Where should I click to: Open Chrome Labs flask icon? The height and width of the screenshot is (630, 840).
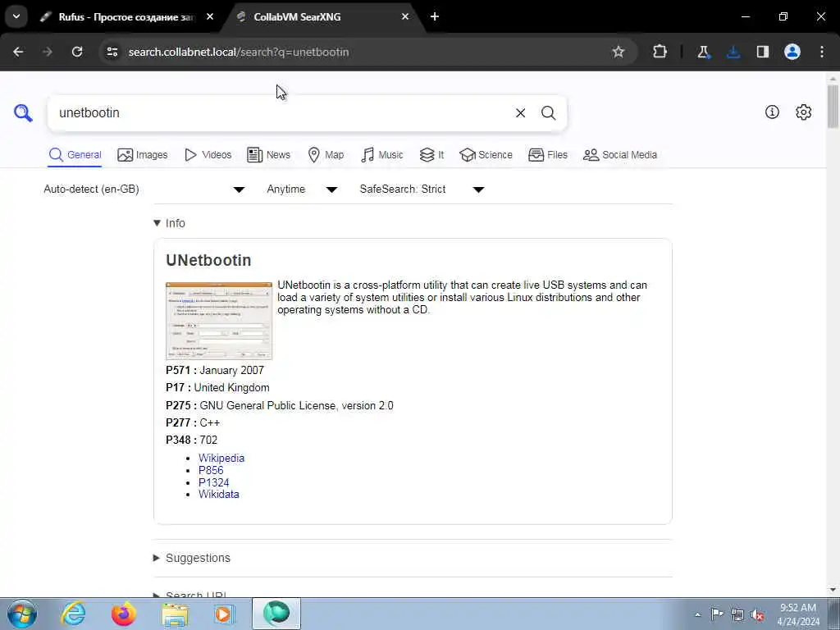(x=703, y=52)
